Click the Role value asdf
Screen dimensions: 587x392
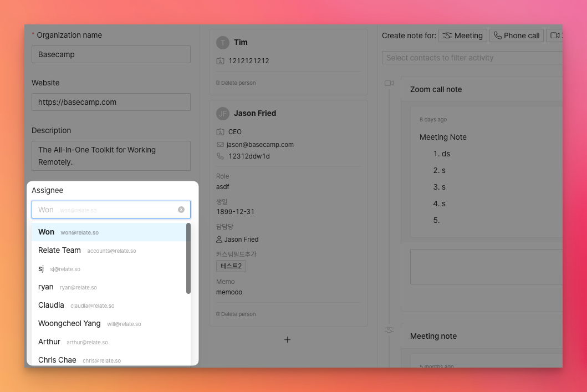pos(222,187)
